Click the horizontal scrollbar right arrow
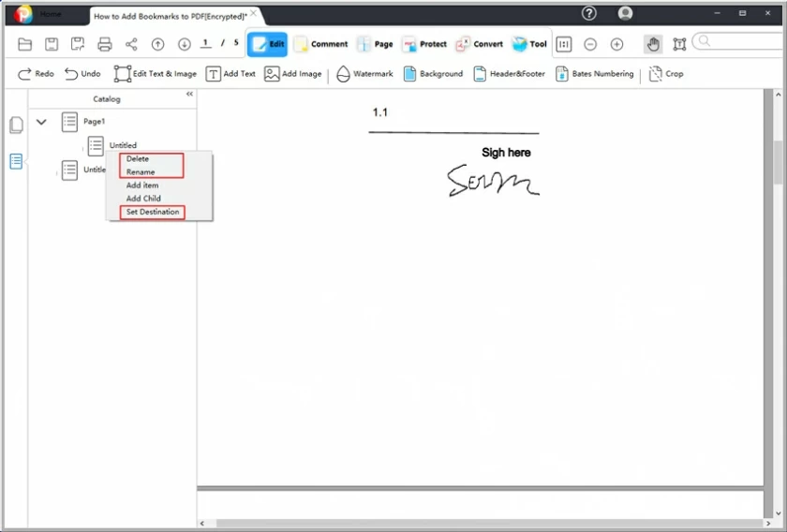 click(x=768, y=524)
